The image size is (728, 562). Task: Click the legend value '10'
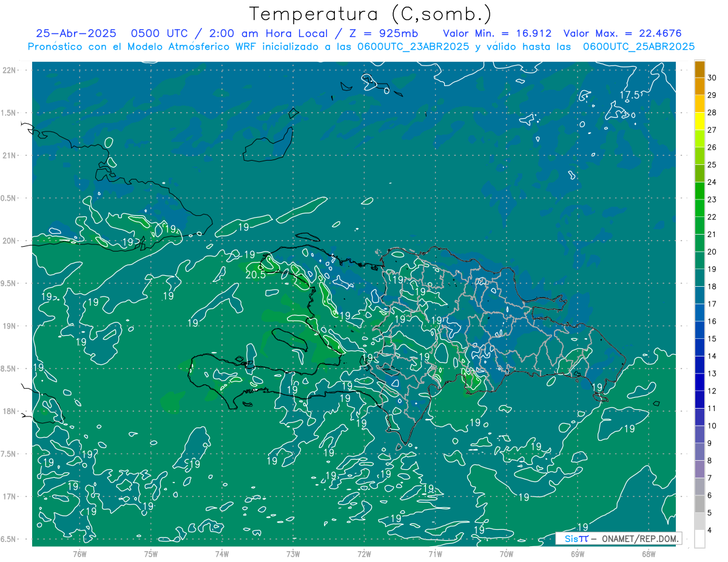(712, 426)
